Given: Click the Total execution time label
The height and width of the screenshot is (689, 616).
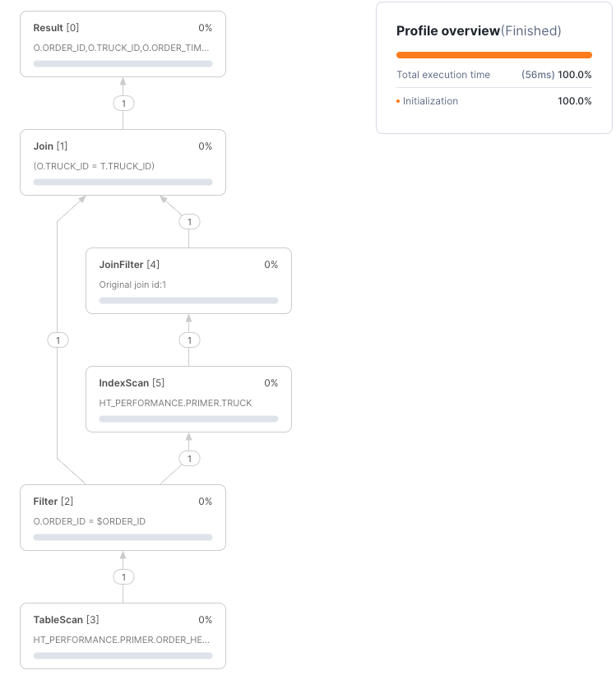Looking at the screenshot, I should click(443, 75).
